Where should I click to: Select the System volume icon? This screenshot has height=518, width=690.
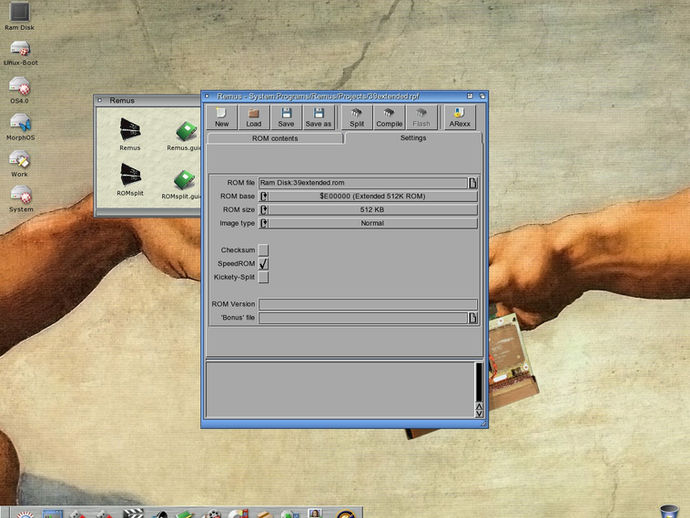pos(21,198)
